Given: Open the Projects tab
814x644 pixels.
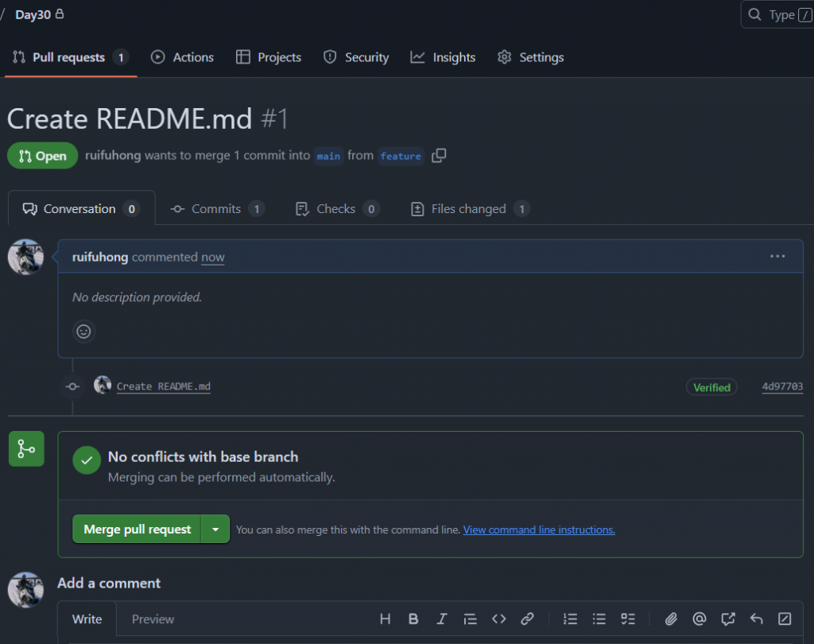Looking at the screenshot, I should point(269,57).
